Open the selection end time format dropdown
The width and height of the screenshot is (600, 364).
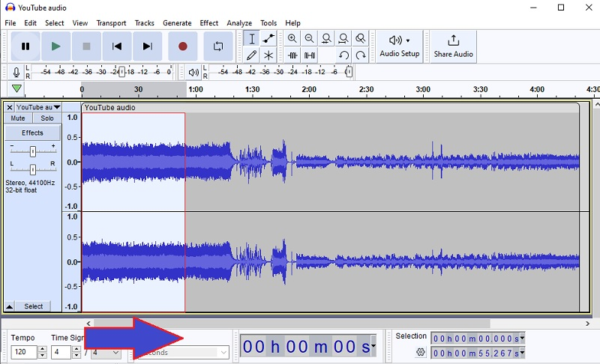click(x=522, y=353)
